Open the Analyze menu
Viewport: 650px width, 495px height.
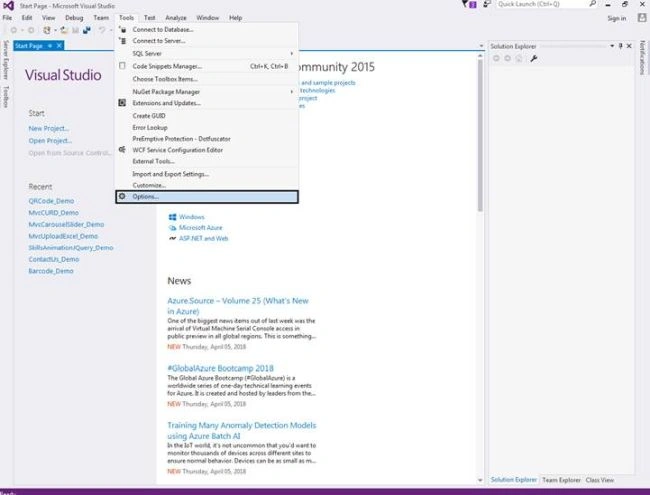click(x=176, y=18)
